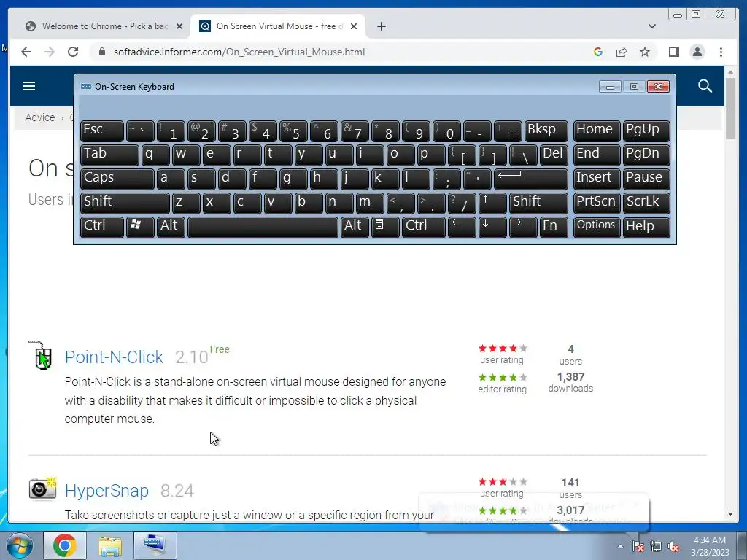Click the On-Screen Keyboard taskbar icon

point(155,545)
